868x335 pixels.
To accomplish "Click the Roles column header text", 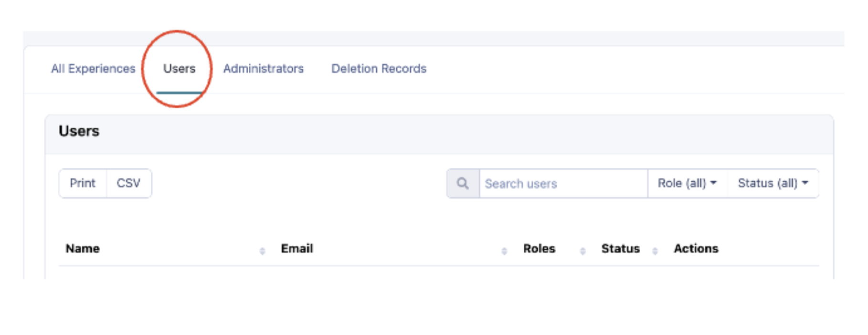I will pyautogui.click(x=539, y=249).
